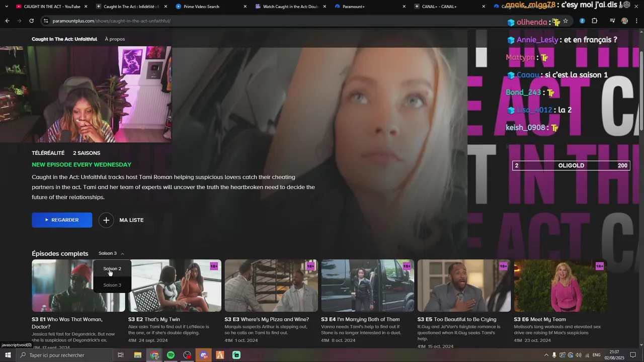Click the NEW EPISODE EVERY WEDNESDAY text

click(82, 165)
